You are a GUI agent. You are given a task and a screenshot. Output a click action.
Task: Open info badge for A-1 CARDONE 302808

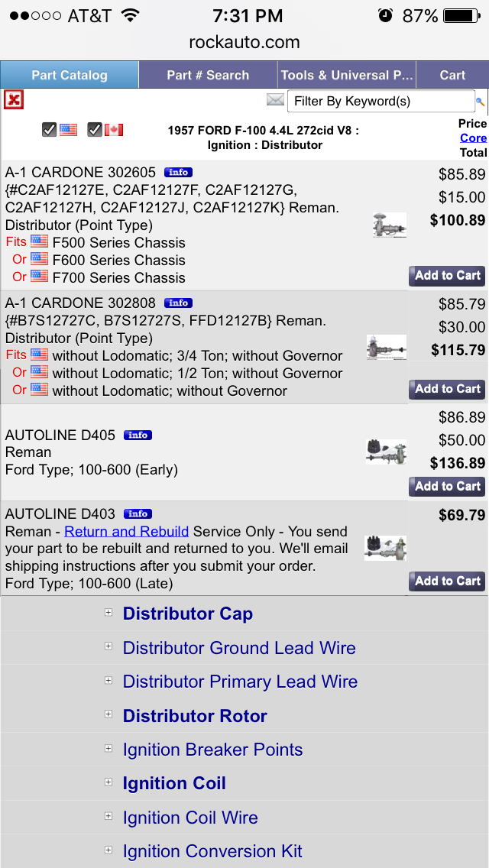178,303
